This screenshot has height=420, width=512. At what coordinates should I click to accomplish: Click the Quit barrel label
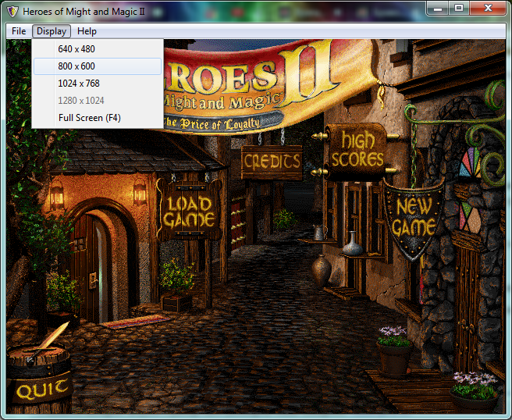[x=41, y=390]
